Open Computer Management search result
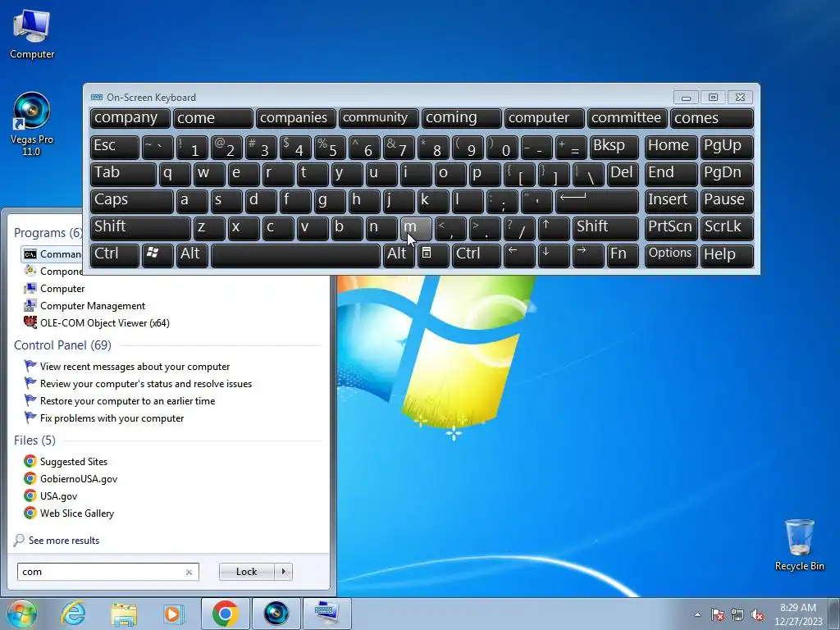Screen dimensions: 840x630 coord(84,306)
